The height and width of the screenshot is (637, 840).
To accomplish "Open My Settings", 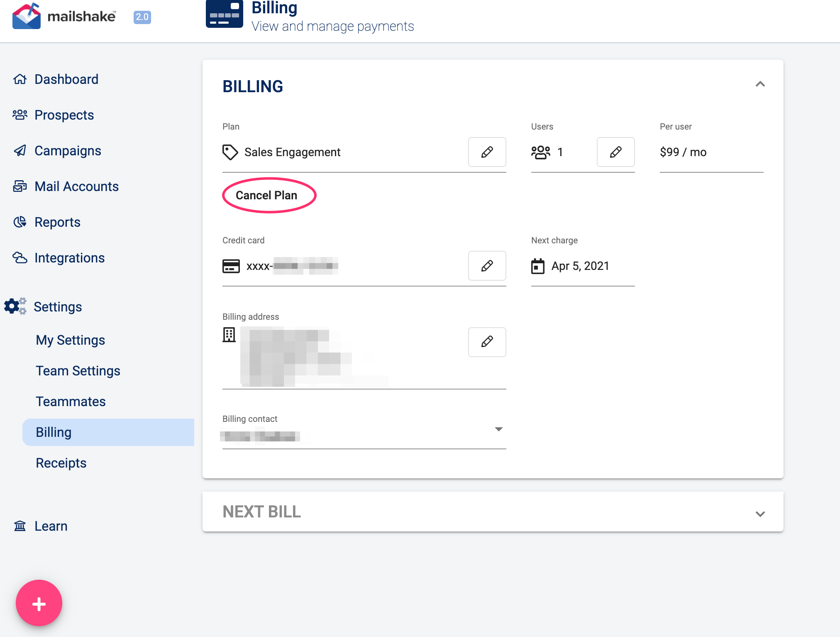I will click(x=70, y=340).
